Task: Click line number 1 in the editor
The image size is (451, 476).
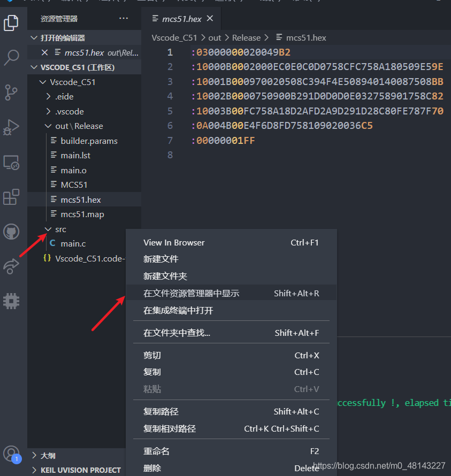Action: point(170,52)
